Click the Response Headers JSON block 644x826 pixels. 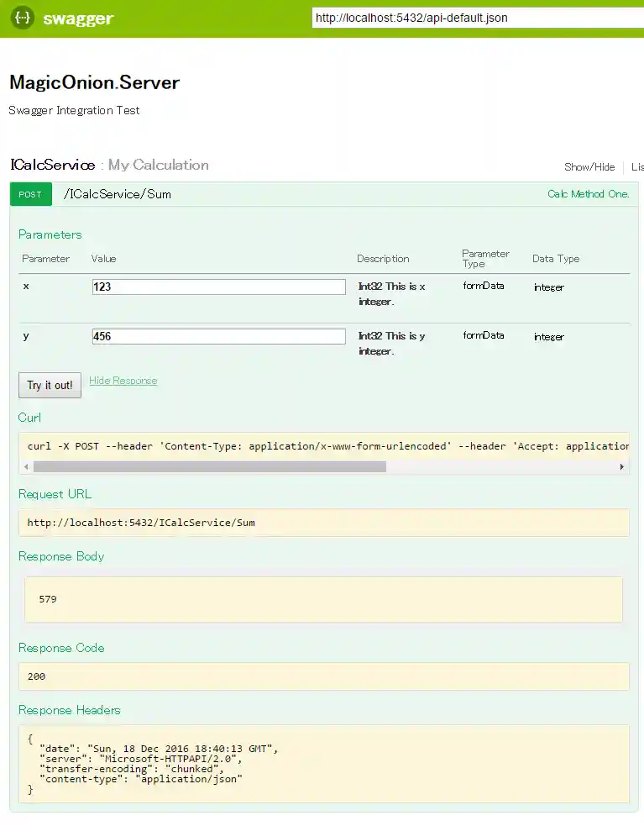323,764
